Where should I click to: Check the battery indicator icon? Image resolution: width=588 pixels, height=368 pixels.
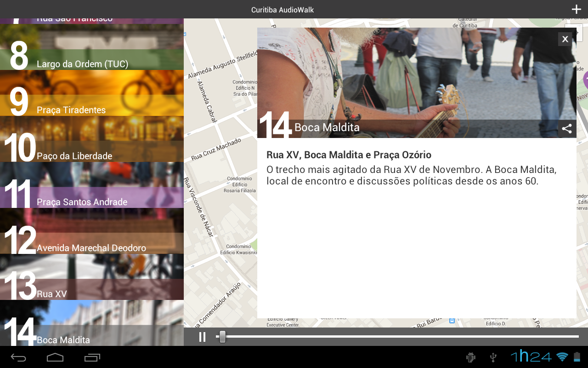pos(577,357)
